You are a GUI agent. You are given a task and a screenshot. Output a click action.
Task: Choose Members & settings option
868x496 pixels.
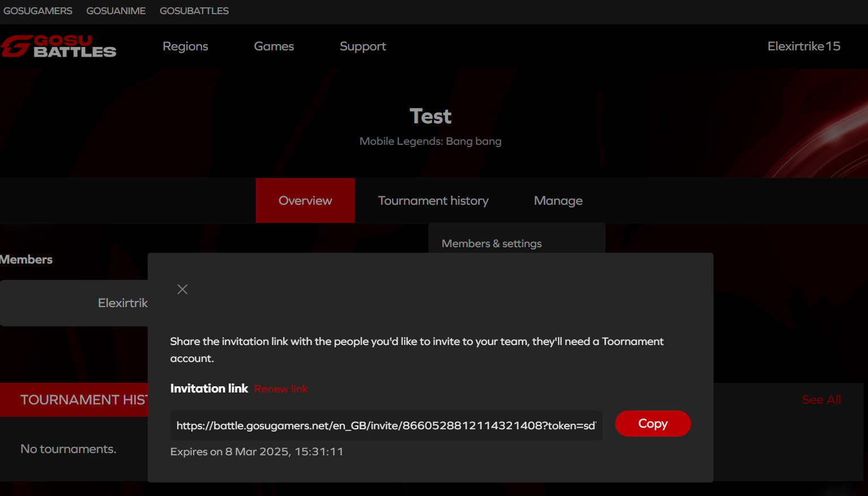(492, 244)
